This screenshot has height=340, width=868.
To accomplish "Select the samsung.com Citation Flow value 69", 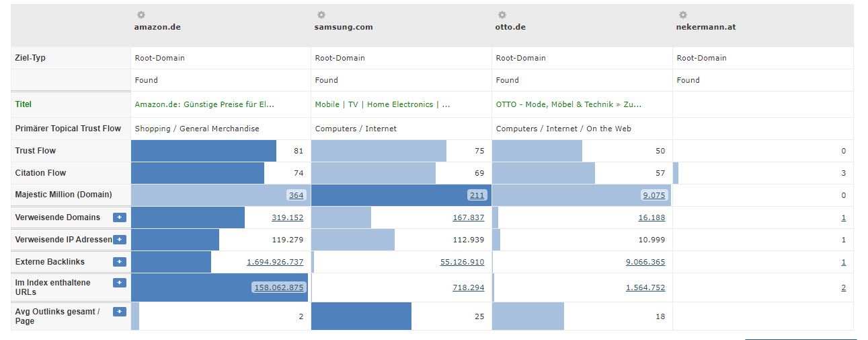I will pyautogui.click(x=479, y=173).
